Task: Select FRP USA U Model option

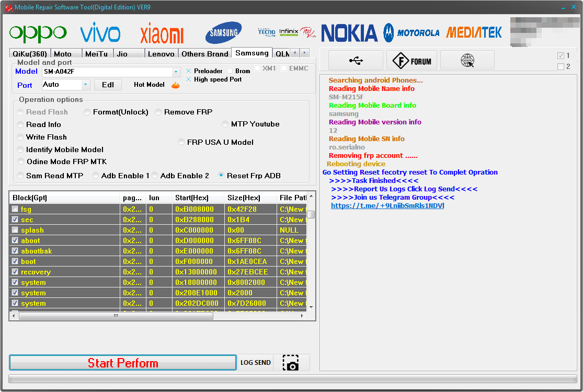Action: [181, 142]
